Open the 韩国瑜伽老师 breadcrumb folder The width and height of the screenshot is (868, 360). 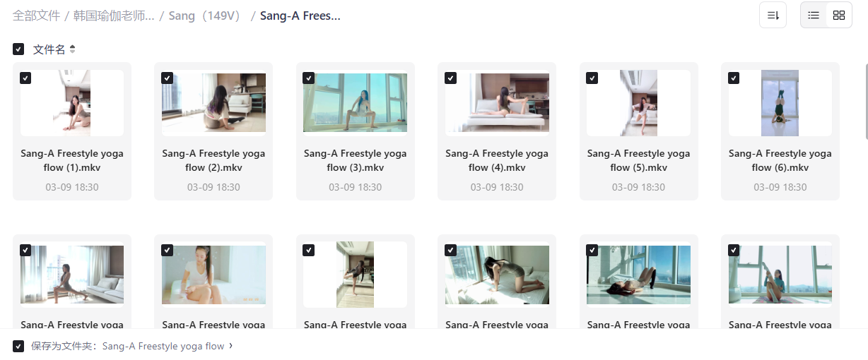coord(114,16)
